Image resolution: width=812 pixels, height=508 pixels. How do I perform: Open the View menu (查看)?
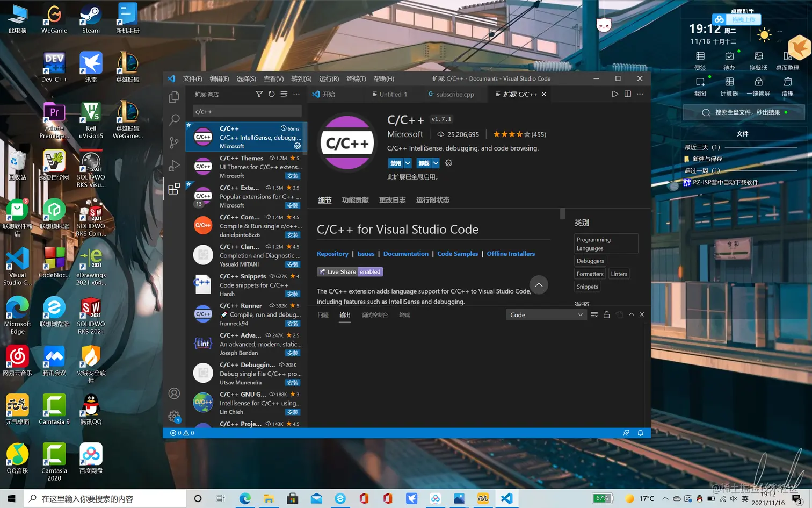coord(273,78)
